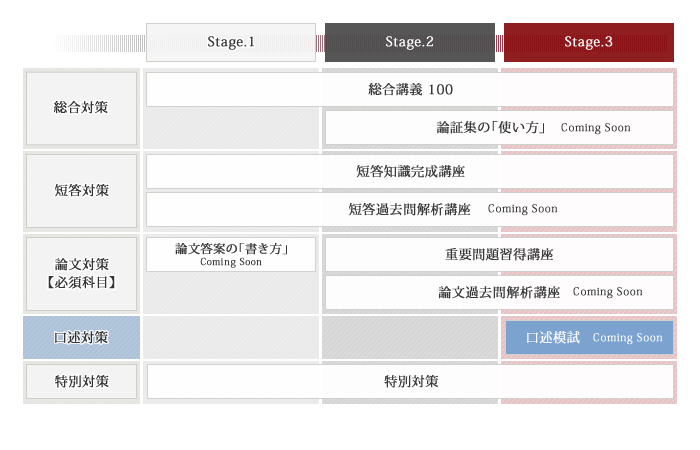Image resolution: width=700 pixels, height=450 pixels.
Task: Click the blue 口述模試 button
Action: pos(589,338)
